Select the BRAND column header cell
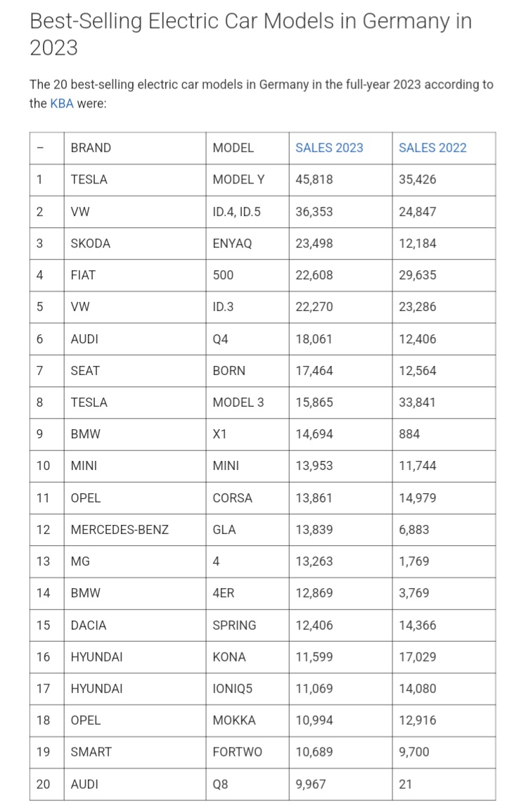Viewport: 526px width, 812px height. coord(91,148)
